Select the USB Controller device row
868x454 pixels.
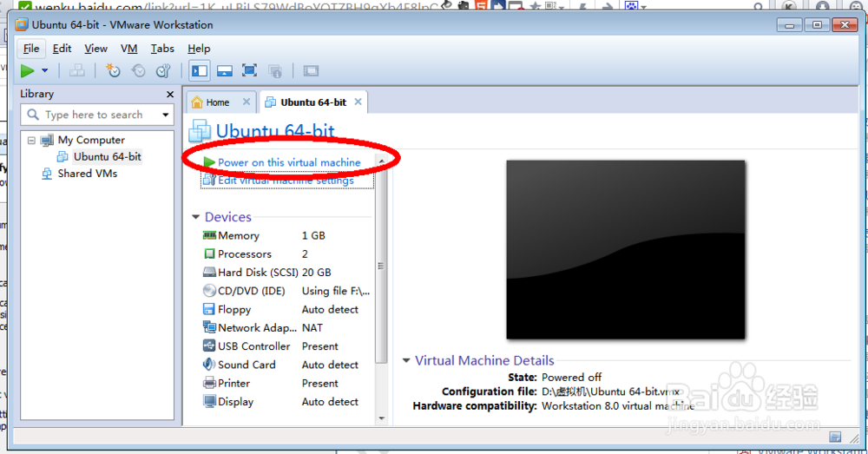286,346
